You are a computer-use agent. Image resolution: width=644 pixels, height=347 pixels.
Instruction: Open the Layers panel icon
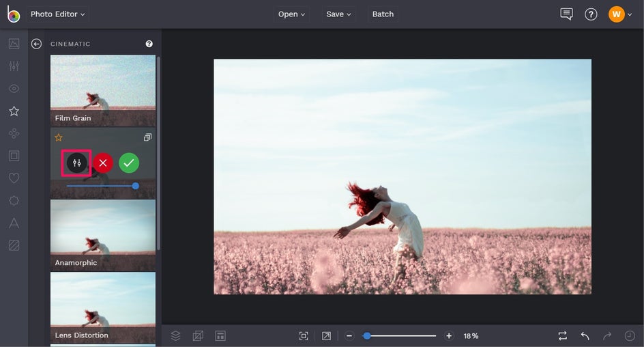(x=175, y=336)
